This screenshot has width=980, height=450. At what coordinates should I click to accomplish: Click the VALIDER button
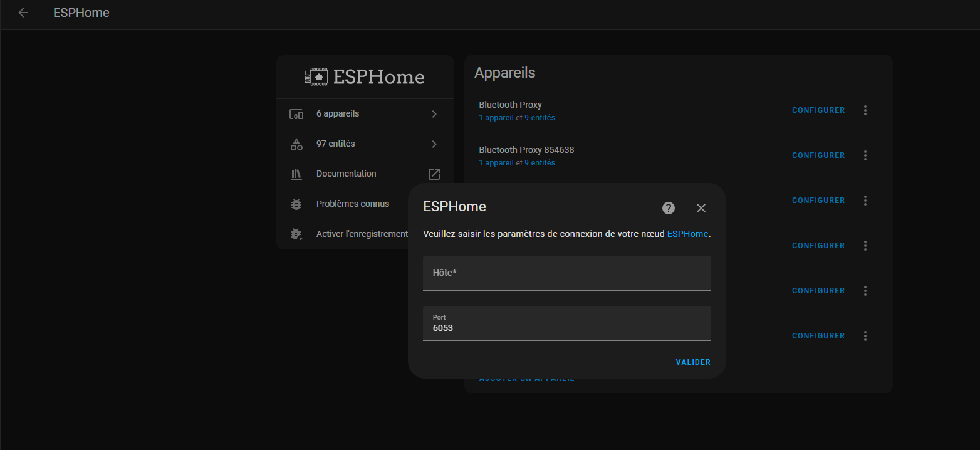[x=693, y=362]
